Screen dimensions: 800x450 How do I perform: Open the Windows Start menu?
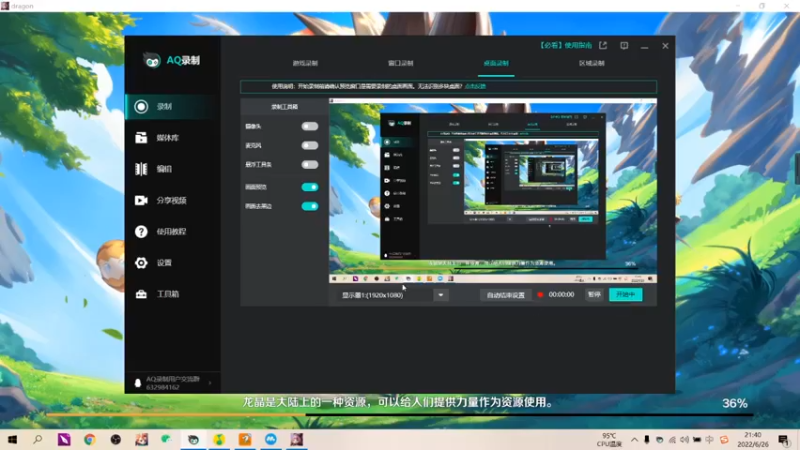(12, 439)
